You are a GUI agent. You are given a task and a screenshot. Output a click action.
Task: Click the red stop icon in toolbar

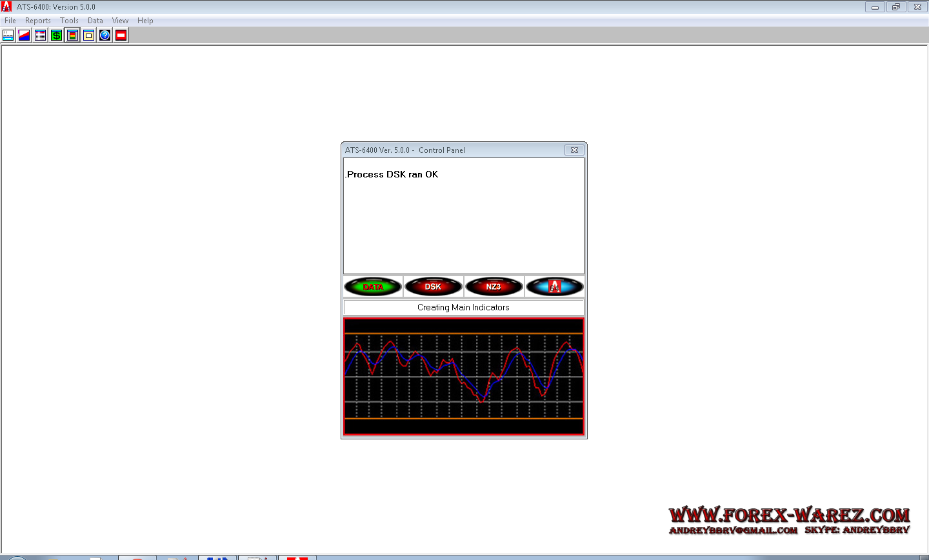[x=121, y=35]
